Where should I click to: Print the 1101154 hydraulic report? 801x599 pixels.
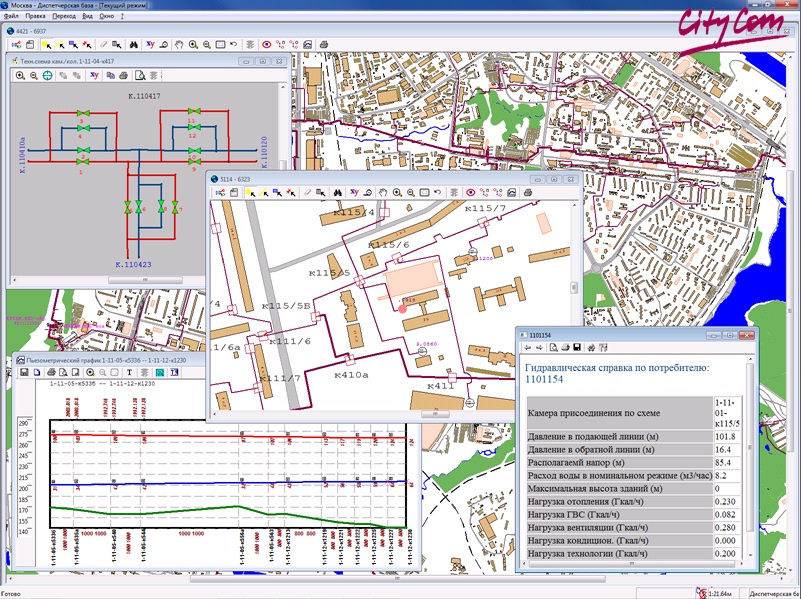565,348
